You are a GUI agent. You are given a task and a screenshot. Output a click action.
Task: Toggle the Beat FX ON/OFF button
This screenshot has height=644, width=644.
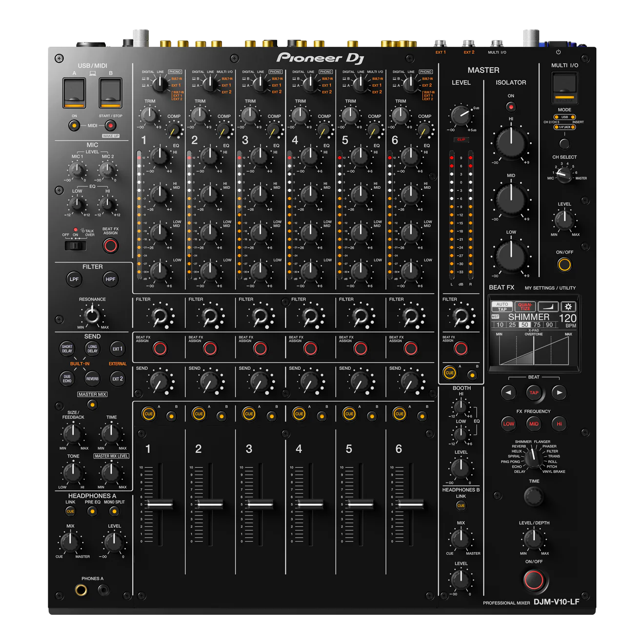coord(533,580)
